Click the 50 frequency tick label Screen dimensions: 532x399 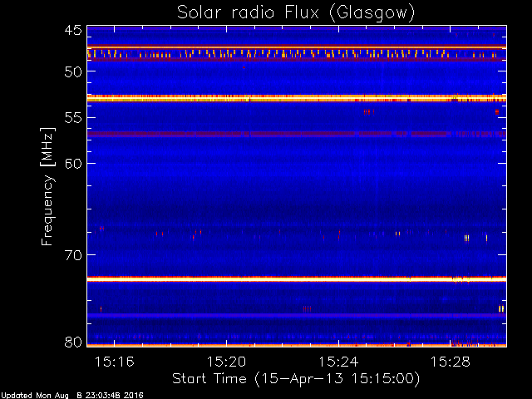73,71
